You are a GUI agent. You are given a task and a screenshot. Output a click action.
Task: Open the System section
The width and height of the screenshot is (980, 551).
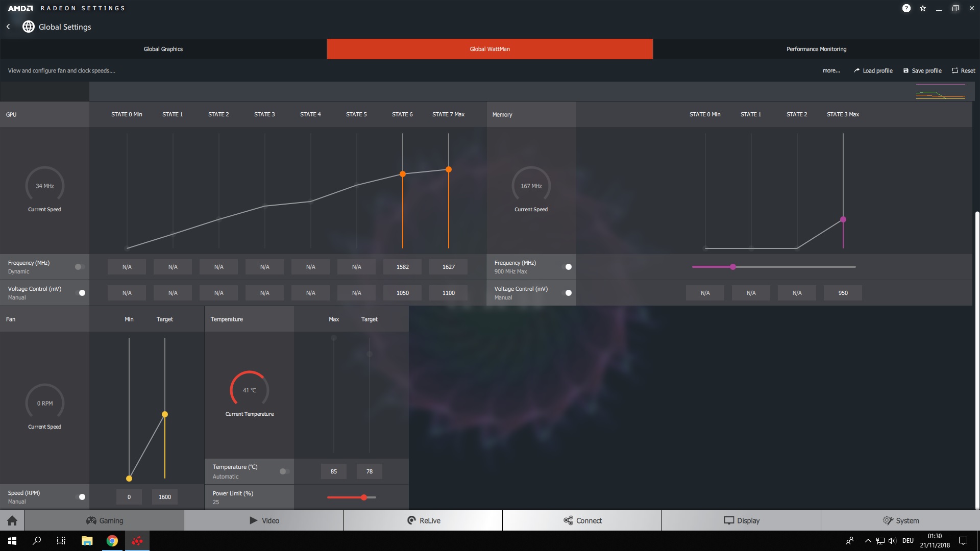tap(901, 520)
